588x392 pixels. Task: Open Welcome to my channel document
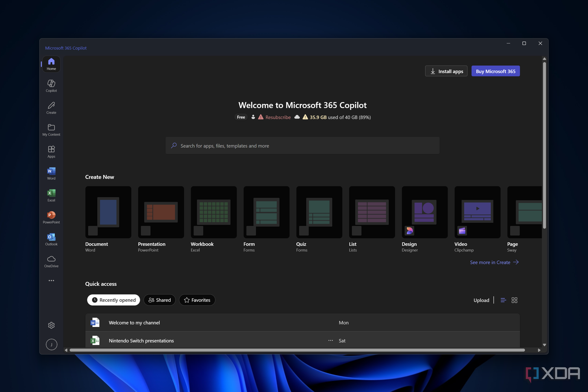click(302, 323)
